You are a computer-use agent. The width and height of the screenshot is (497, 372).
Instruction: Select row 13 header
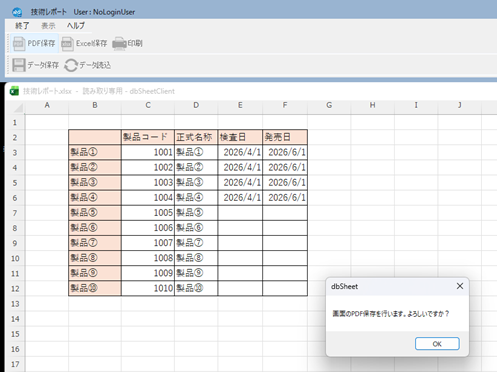[15, 304]
